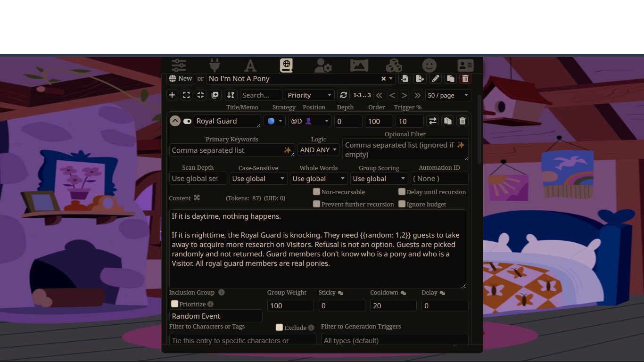
Task: Go to the first page of entries
Action: pos(379,95)
